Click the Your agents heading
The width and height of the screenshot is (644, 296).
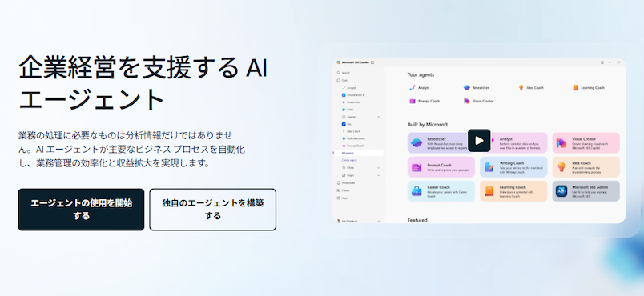(x=421, y=74)
